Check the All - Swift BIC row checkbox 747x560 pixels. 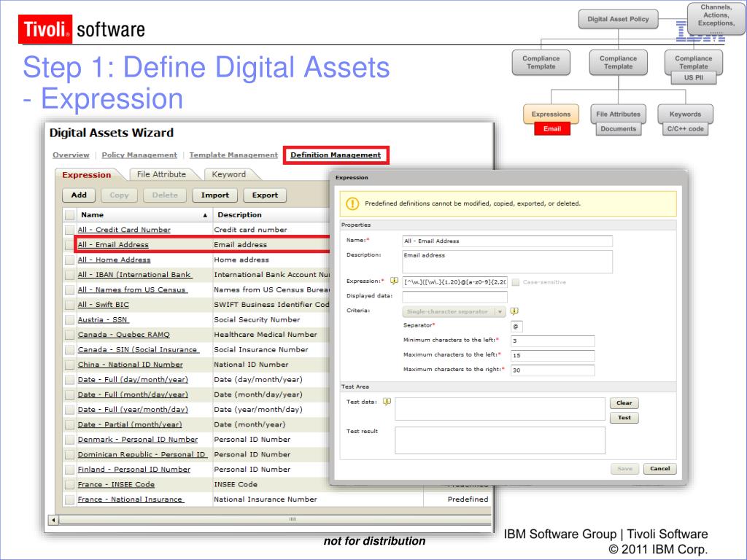pos(69,305)
